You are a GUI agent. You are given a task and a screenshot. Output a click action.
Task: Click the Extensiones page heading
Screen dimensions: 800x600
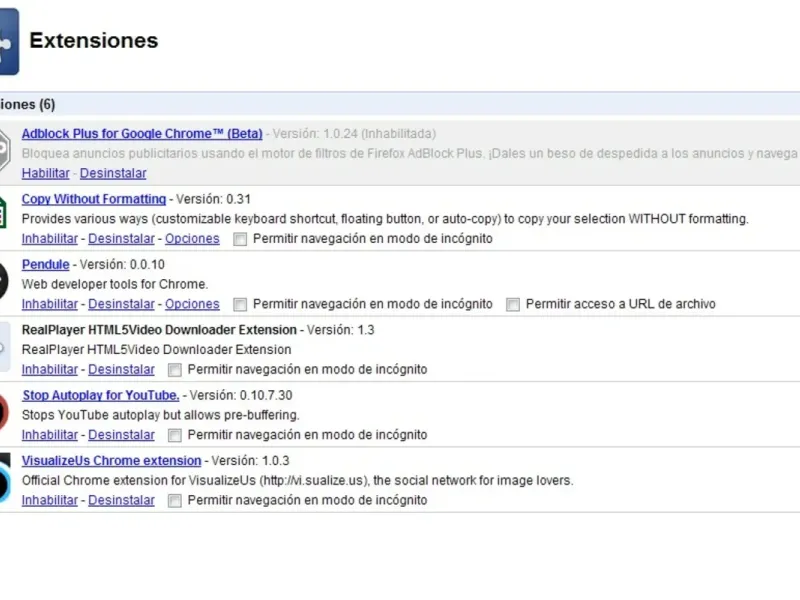[94, 41]
